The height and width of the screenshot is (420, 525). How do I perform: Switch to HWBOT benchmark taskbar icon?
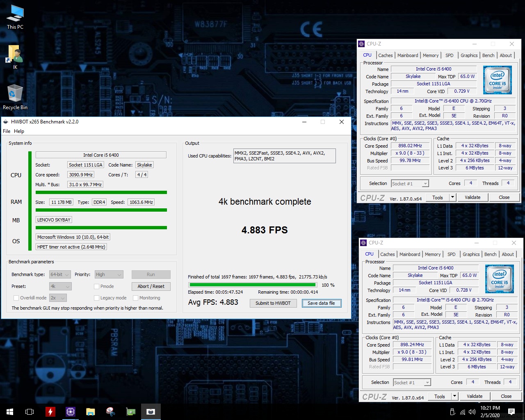coord(151,412)
